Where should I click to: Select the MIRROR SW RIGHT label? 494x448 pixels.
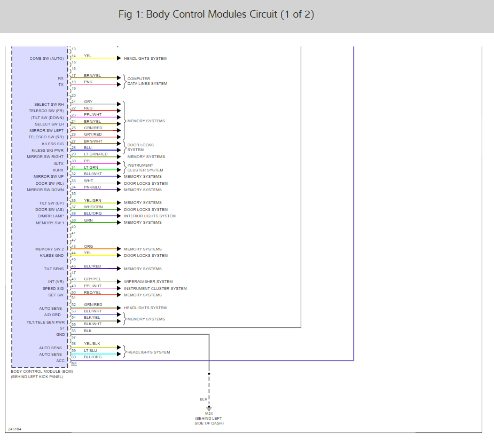click(45, 157)
